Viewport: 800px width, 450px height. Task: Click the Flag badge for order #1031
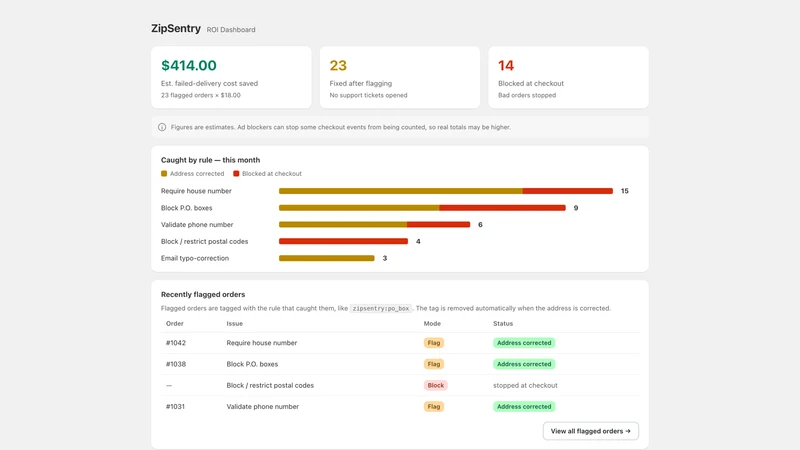click(x=434, y=407)
